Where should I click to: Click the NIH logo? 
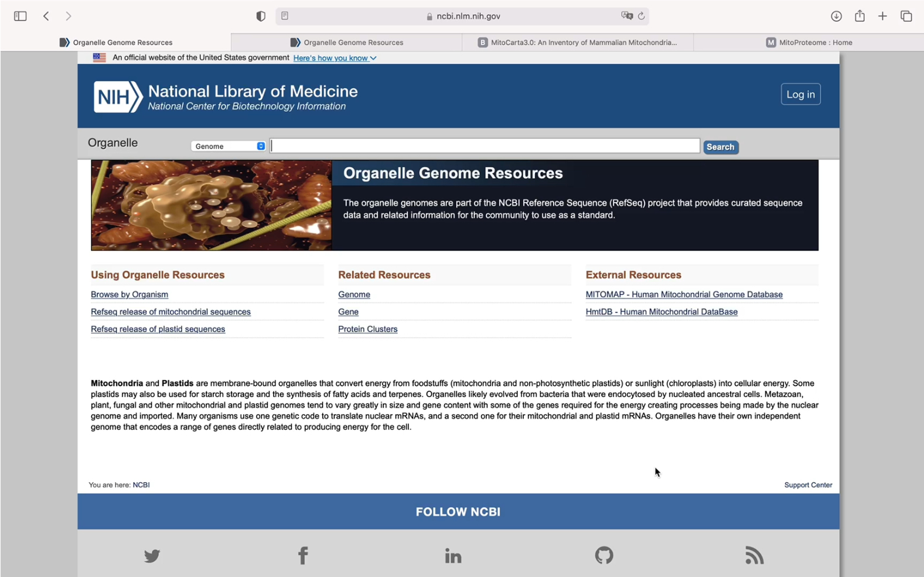(118, 97)
